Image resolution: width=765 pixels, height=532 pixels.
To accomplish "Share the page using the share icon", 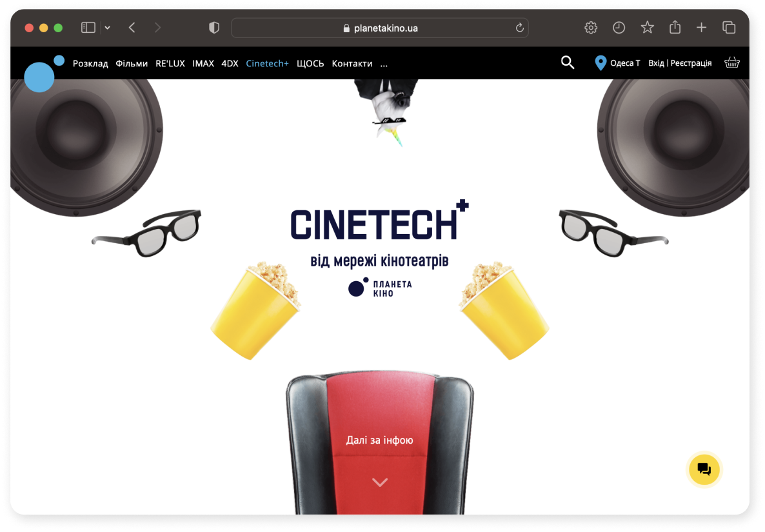I will (675, 27).
